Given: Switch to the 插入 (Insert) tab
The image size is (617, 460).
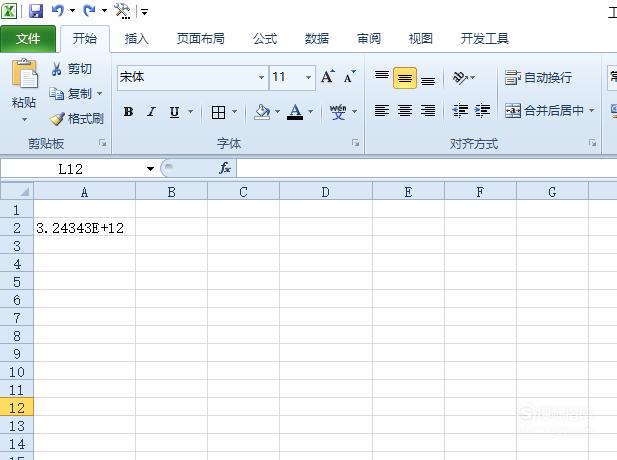Looking at the screenshot, I should (x=136, y=39).
